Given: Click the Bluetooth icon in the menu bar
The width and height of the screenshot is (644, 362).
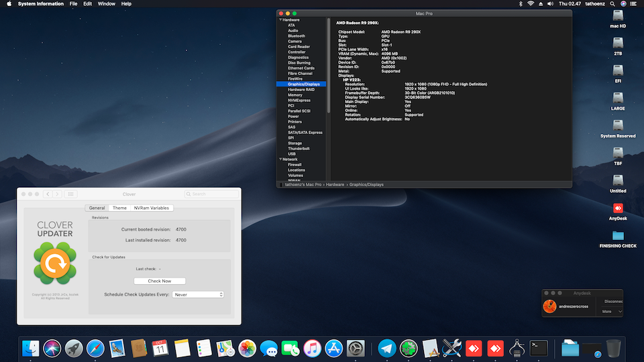Looking at the screenshot, I should click(521, 4).
